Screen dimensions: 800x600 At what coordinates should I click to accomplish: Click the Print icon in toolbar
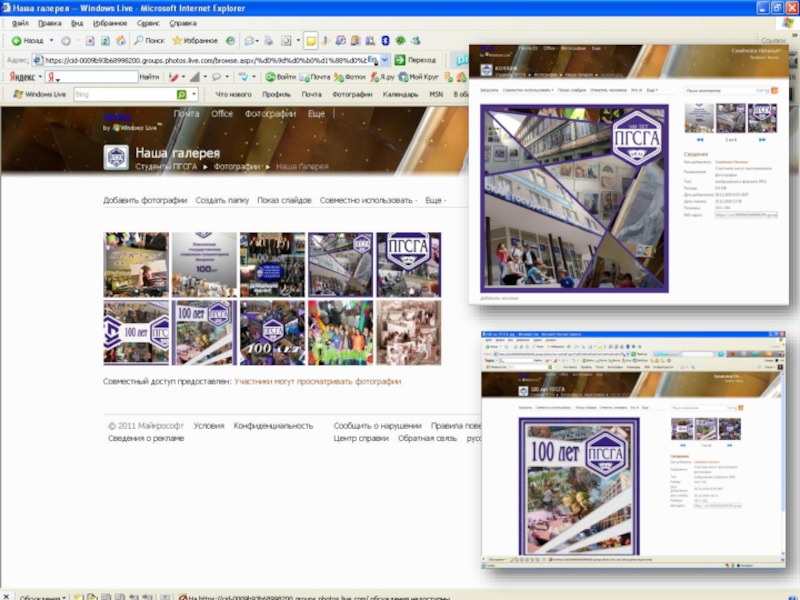point(269,40)
